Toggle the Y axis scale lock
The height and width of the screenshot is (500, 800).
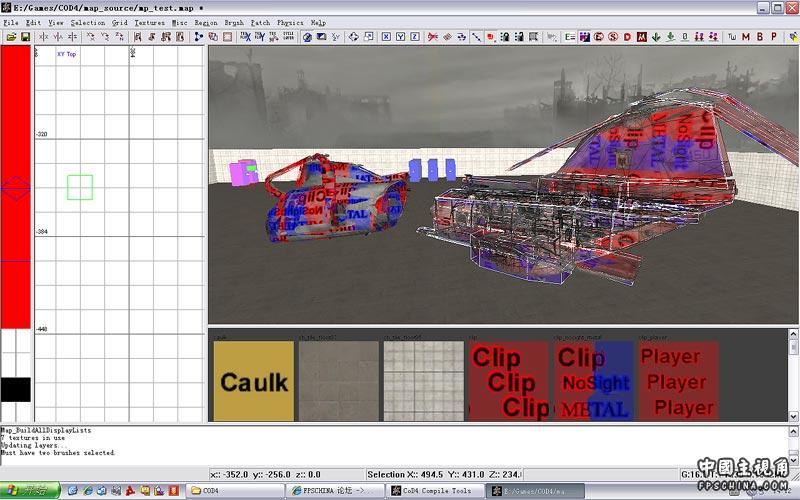click(x=401, y=37)
